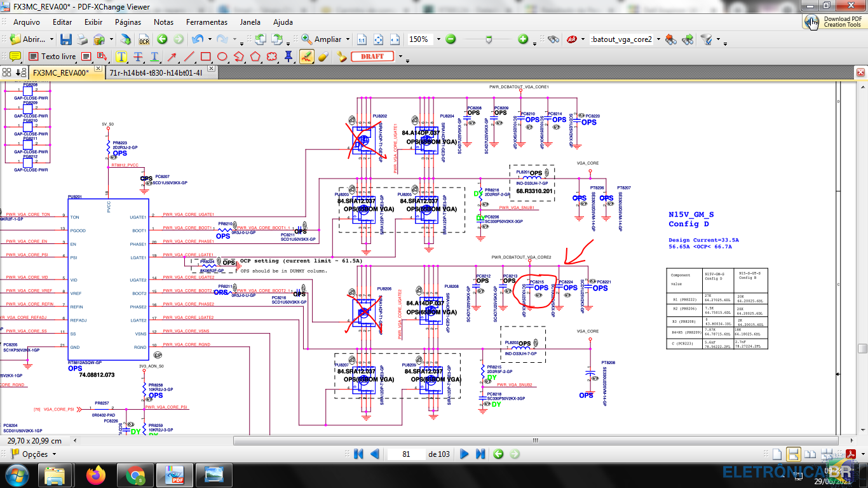Switch to the 71r-h14bt4-t830 document tab
The width and height of the screenshot is (868, 488).
[x=156, y=73]
